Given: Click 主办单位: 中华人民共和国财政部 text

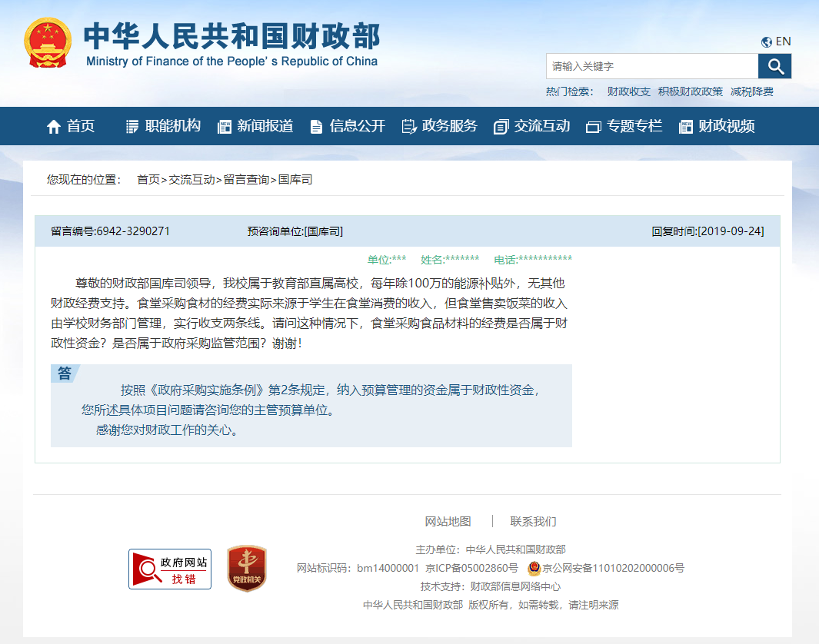Looking at the screenshot, I should tap(491, 549).
